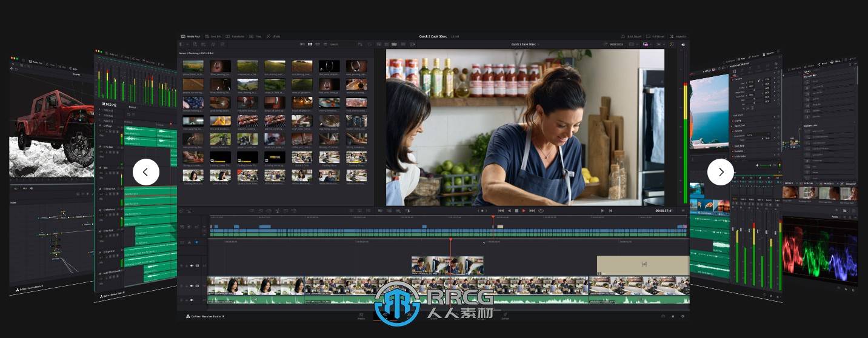Click the speaker volume icon above audio meters

[683, 44]
